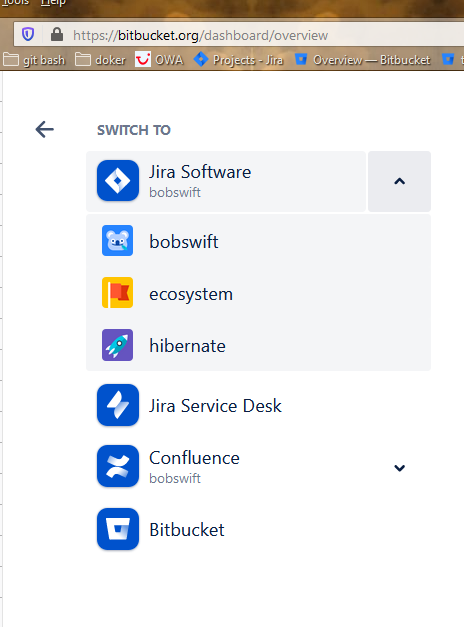The height and width of the screenshot is (627, 464).
Task: Open the Overview — Bitbucket bookmark
Action: coord(363,60)
